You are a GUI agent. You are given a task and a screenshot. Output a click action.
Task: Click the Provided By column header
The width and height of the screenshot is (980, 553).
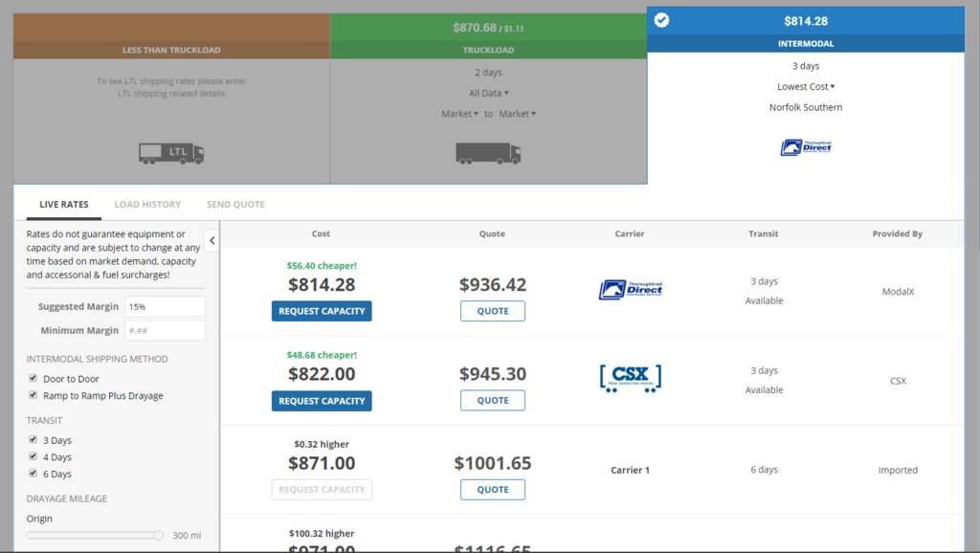(x=898, y=233)
